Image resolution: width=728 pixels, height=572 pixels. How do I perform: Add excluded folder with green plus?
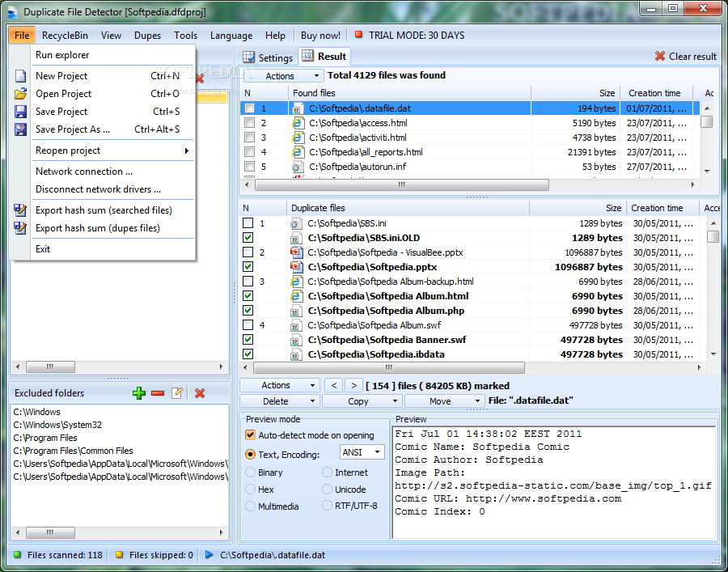(x=139, y=393)
